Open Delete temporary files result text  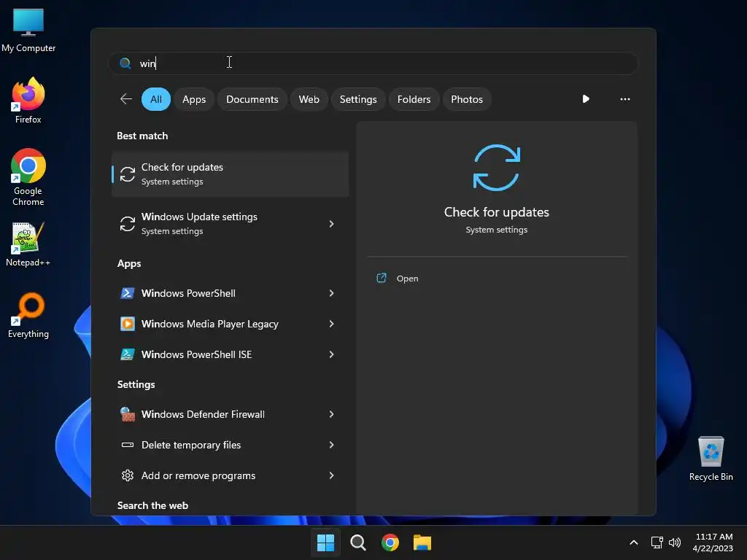(191, 445)
